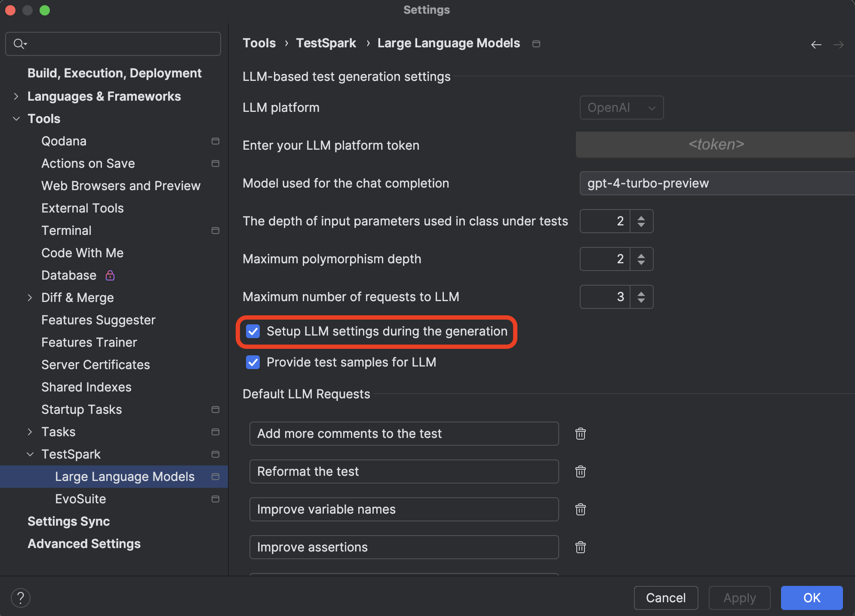
Task: Decrease Maximum number of requests to LLM
Action: [641, 300]
